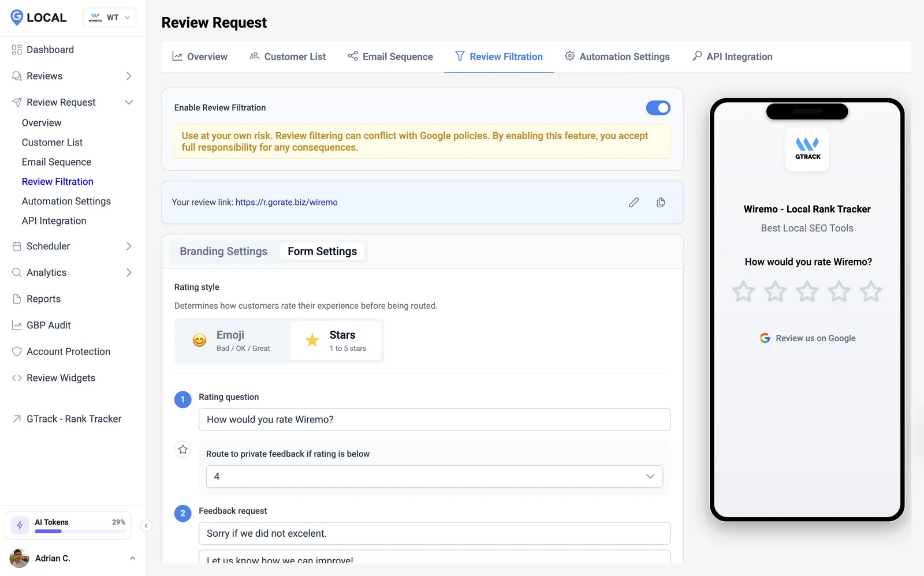The width and height of the screenshot is (924, 576).
Task: Open Customer List in the sidebar submenu
Action: click(52, 143)
